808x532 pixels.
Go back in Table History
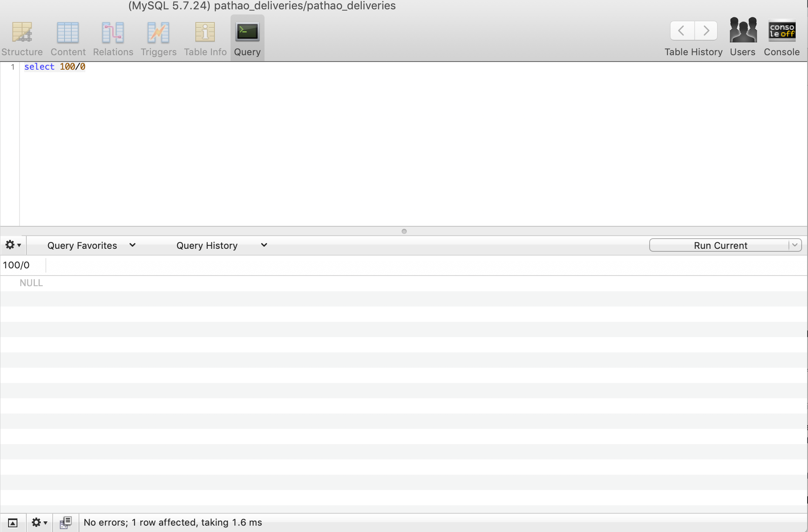coord(682,31)
